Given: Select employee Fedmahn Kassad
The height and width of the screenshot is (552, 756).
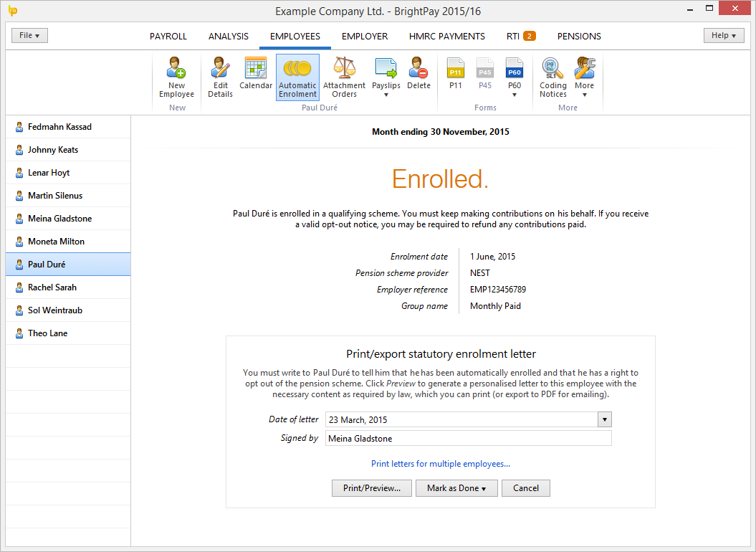Looking at the screenshot, I should point(68,127).
